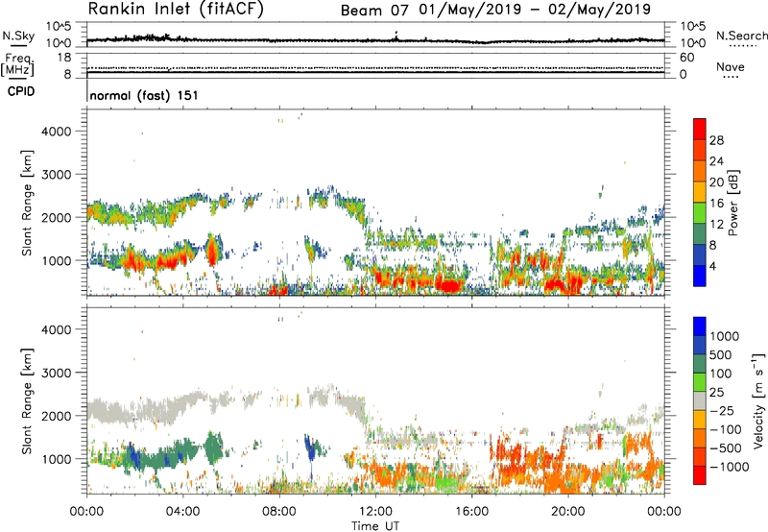The height and width of the screenshot is (532, 768).
Task: Click the "Velocity [m s-1]" colorbar title
Action: pyautogui.click(x=759, y=400)
